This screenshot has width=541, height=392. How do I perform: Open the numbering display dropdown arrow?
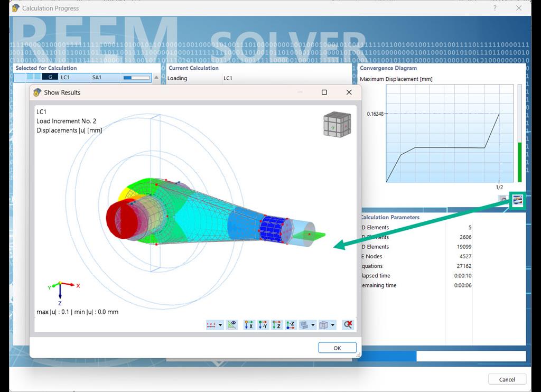point(220,325)
